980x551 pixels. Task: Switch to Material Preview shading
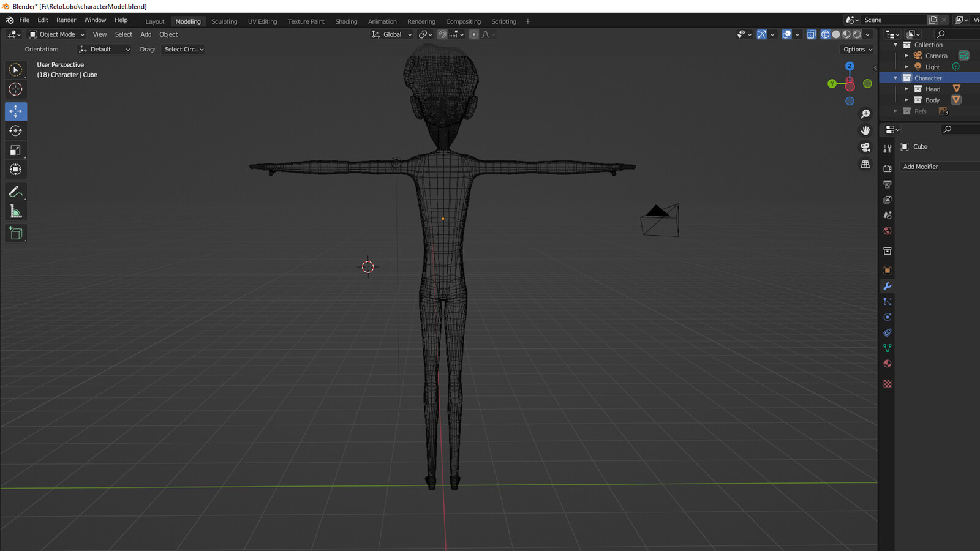pos(846,34)
